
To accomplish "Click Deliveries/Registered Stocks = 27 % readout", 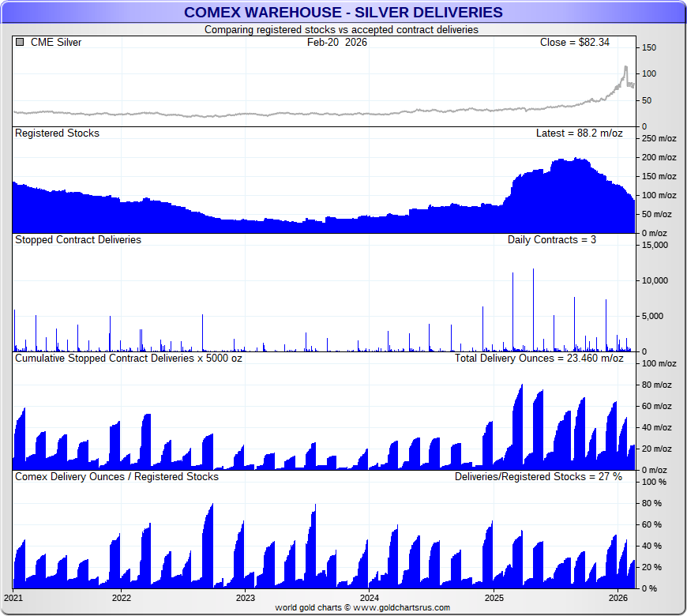I will pyautogui.click(x=538, y=477).
